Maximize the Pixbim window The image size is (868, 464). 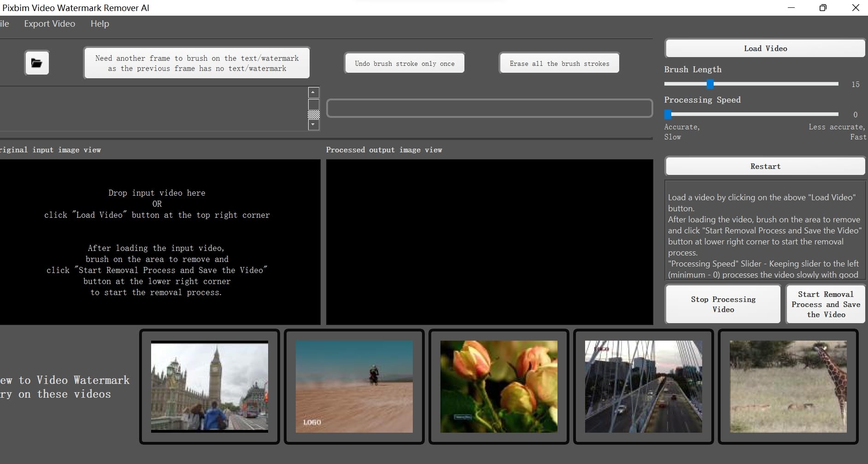click(x=823, y=8)
